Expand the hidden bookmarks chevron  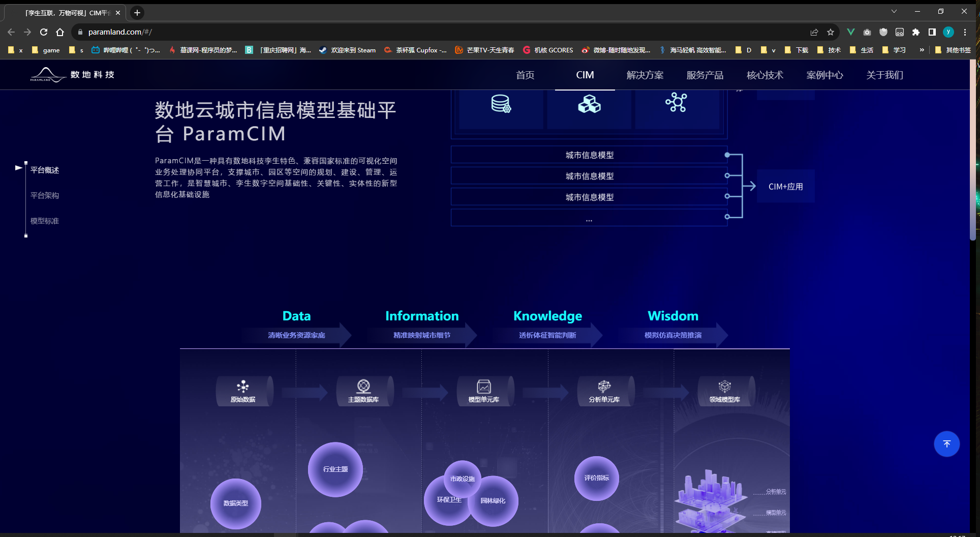922,50
